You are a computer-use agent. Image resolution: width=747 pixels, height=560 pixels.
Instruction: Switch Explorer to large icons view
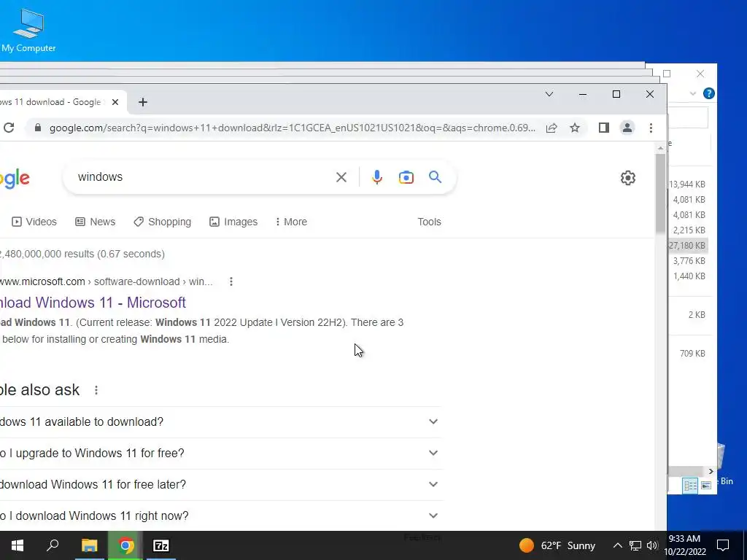[706, 485]
